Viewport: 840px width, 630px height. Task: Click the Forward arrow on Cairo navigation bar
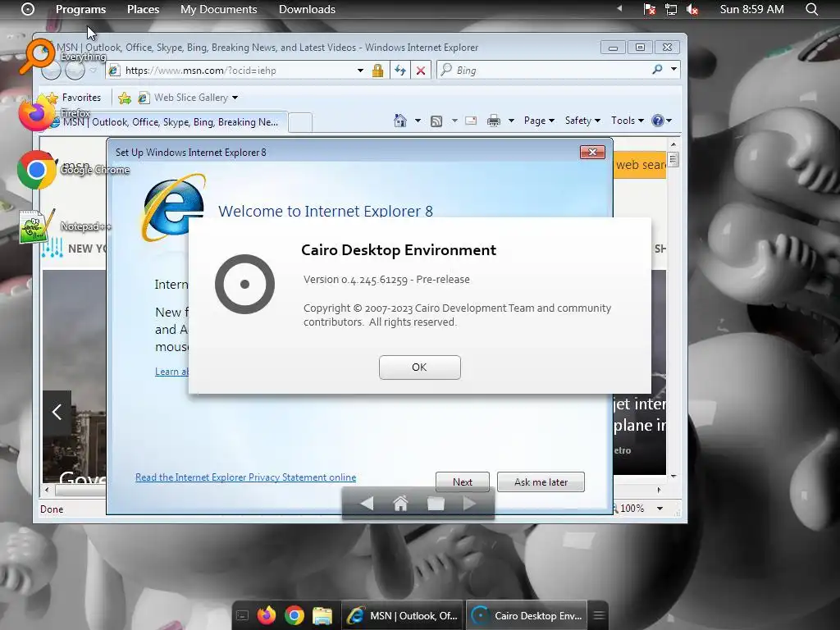coord(469,504)
